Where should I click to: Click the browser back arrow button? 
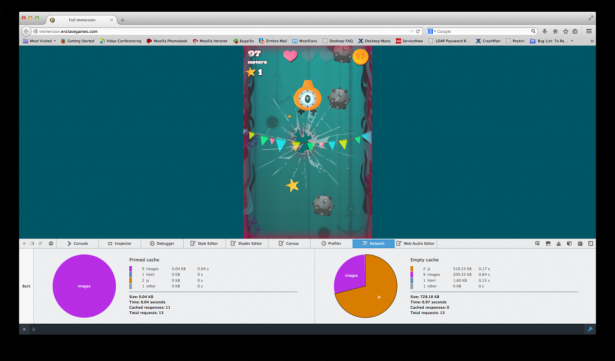point(26,31)
